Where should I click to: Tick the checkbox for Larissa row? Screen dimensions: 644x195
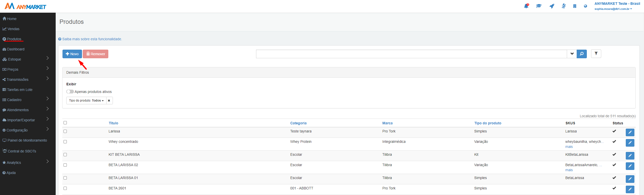pyautogui.click(x=65, y=131)
